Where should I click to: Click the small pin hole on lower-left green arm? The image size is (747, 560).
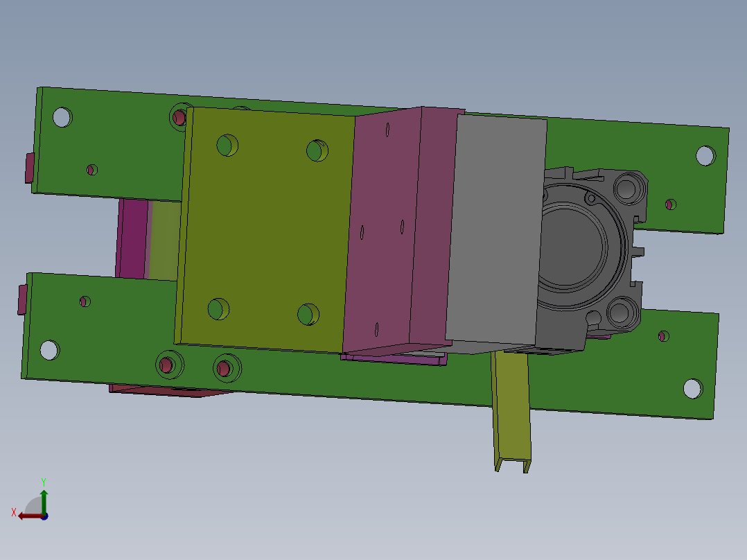click(x=85, y=301)
